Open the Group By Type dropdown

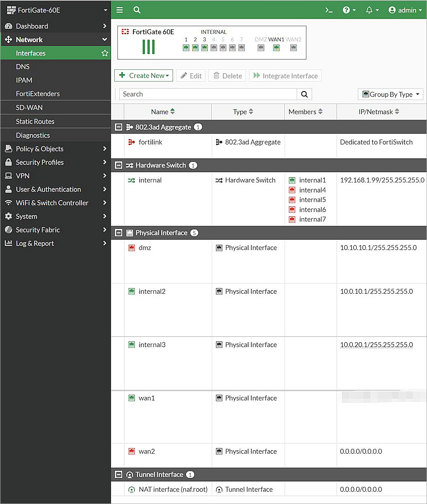[390, 94]
